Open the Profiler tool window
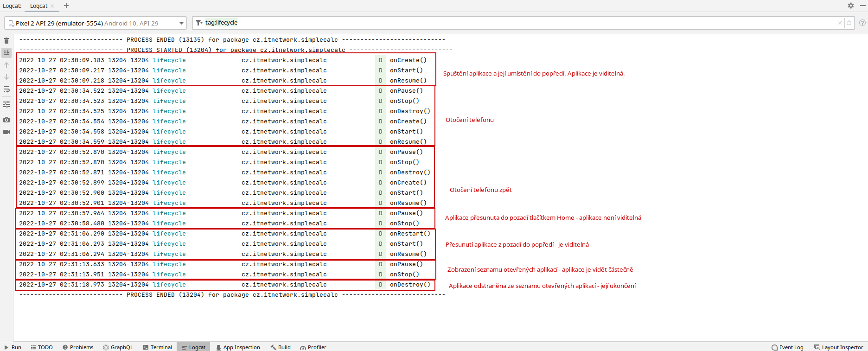 (x=313, y=347)
